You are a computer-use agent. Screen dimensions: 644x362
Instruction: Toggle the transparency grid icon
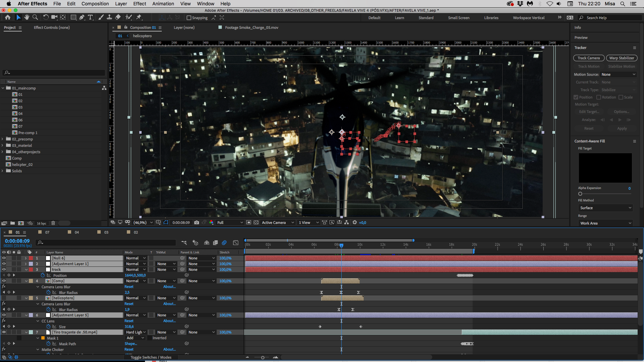[256, 223]
